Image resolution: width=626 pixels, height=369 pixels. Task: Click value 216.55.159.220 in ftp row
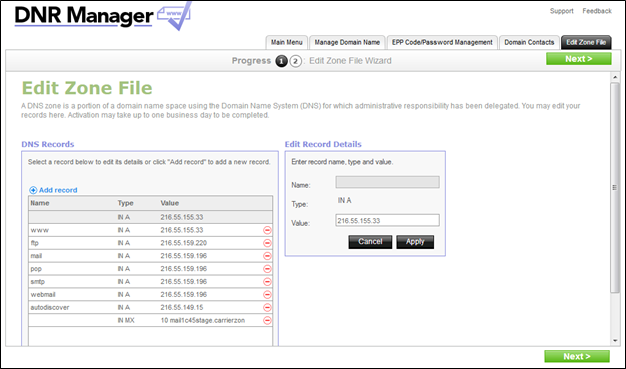click(x=184, y=243)
